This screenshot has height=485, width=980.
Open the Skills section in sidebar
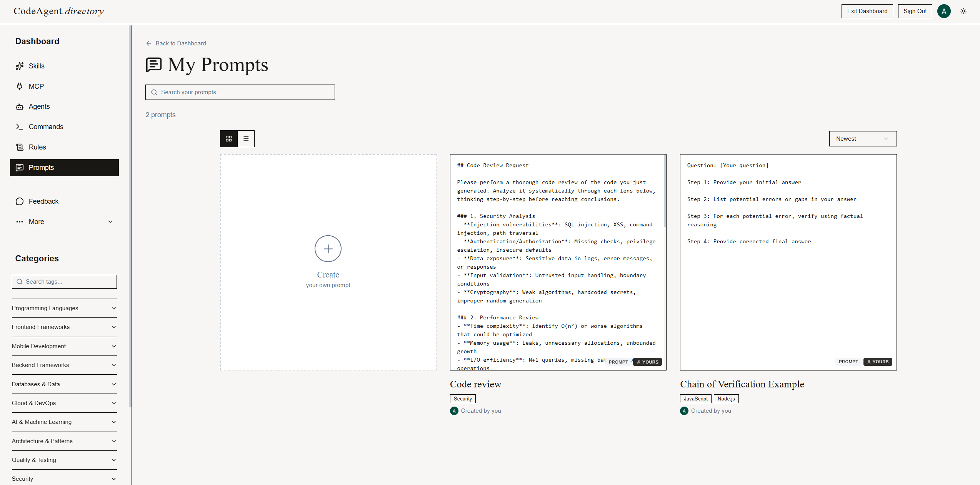click(x=36, y=66)
